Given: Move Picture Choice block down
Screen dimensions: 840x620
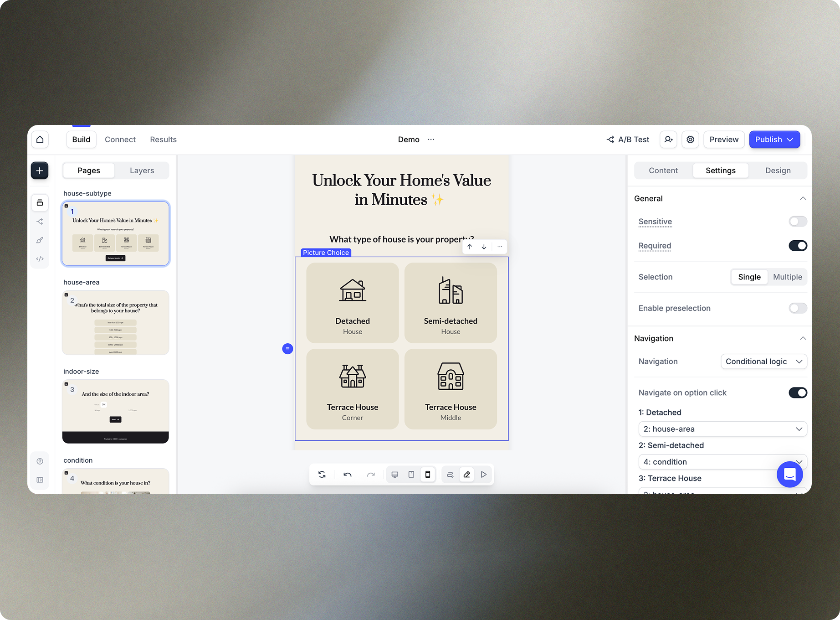Looking at the screenshot, I should (484, 247).
